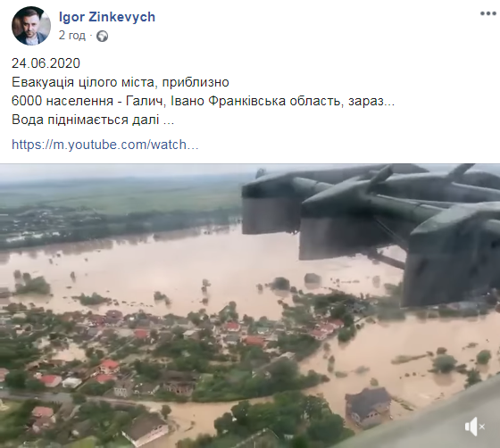Click the 24.06.2020 date text
Screen dimensions: 500x448
46,63
